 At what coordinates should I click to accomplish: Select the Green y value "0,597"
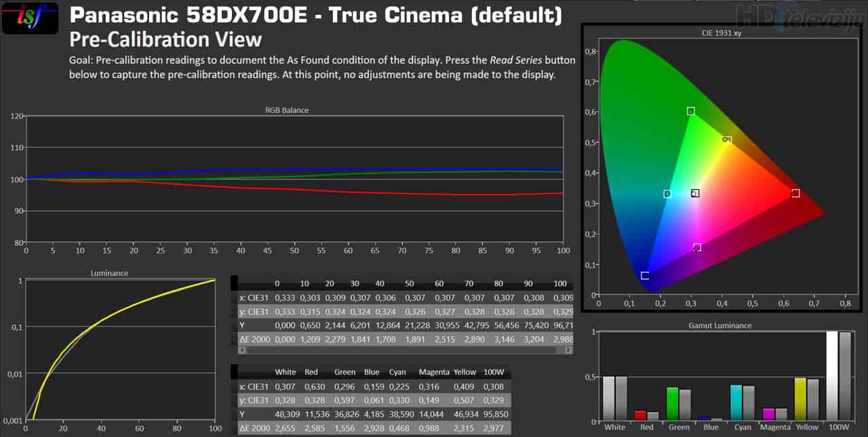click(345, 400)
